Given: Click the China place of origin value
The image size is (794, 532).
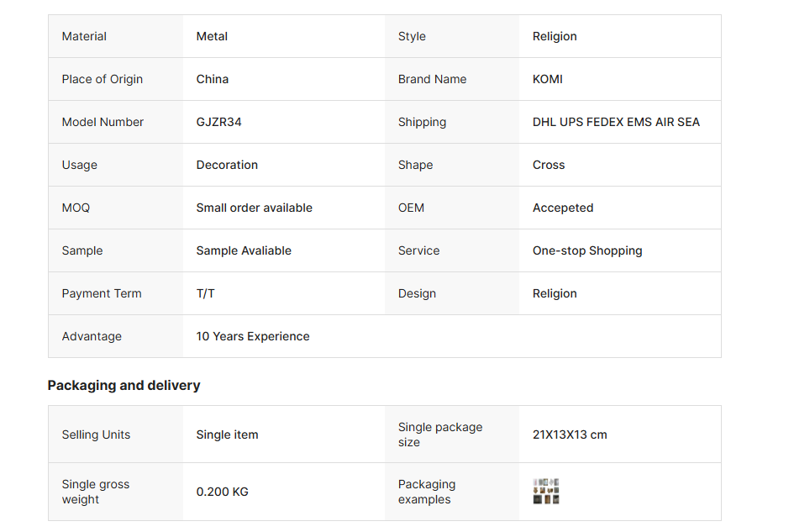Looking at the screenshot, I should coord(213,79).
